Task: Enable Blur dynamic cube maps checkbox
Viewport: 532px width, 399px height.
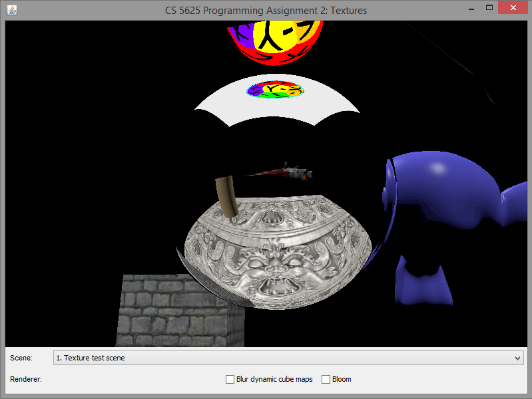Action: (230, 379)
